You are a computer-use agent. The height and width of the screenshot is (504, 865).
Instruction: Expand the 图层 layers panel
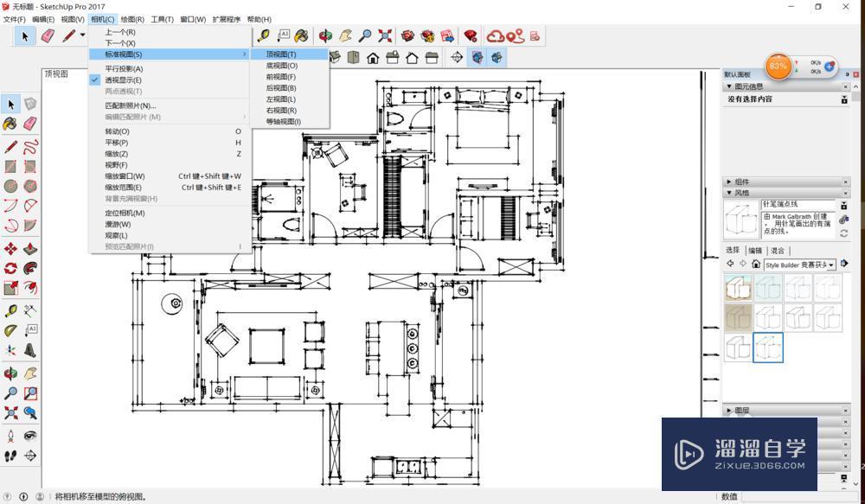(729, 411)
